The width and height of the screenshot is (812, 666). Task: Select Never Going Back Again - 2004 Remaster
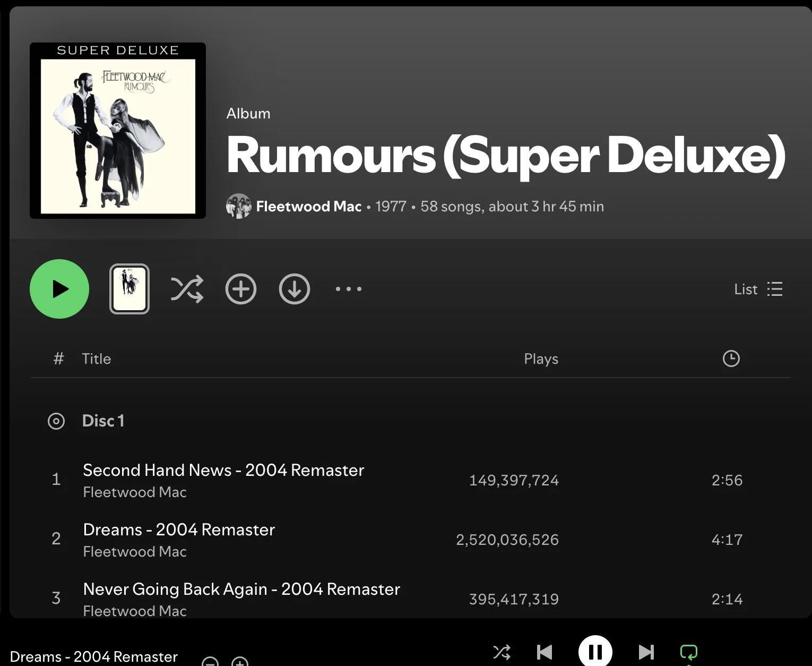click(241, 589)
